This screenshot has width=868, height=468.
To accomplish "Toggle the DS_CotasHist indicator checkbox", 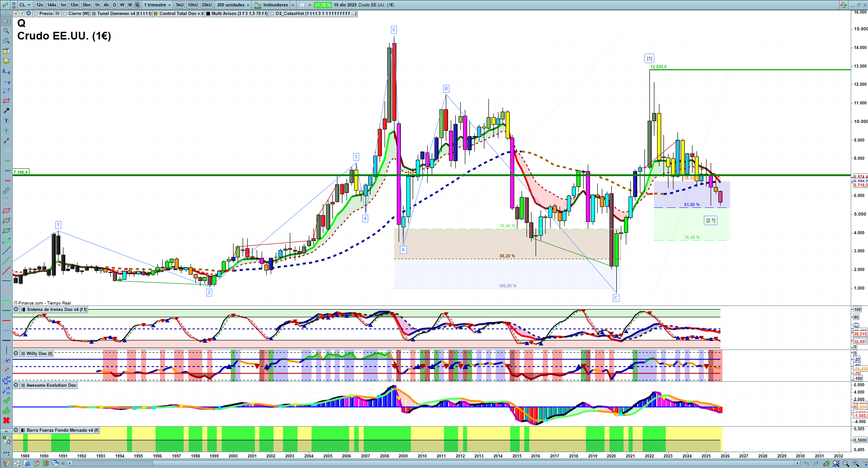I will point(272,14).
